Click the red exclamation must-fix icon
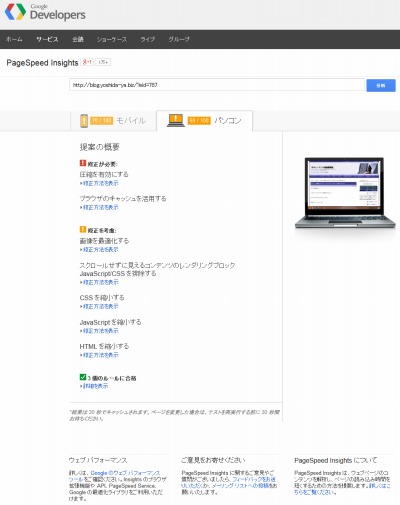The image size is (400, 505). [x=83, y=163]
